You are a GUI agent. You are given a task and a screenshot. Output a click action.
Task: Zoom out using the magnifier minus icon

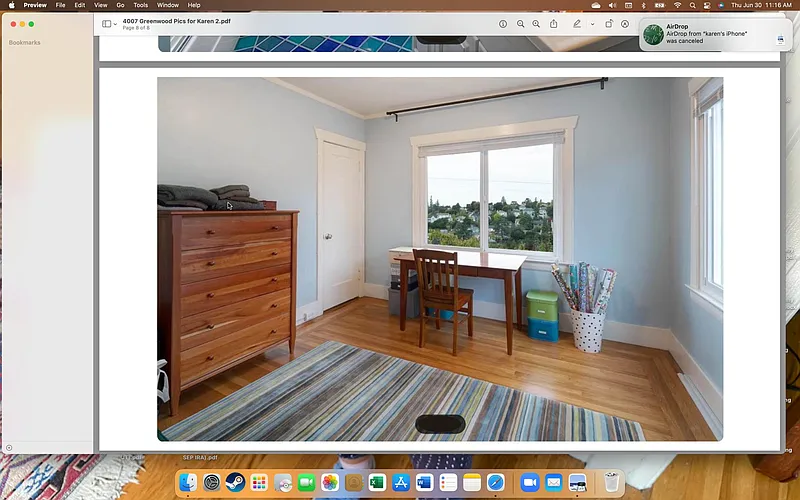pyautogui.click(x=520, y=24)
